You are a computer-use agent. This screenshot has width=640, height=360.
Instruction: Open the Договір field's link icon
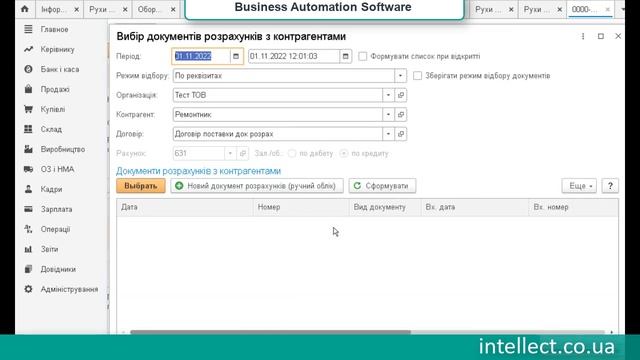click(401, 134)
